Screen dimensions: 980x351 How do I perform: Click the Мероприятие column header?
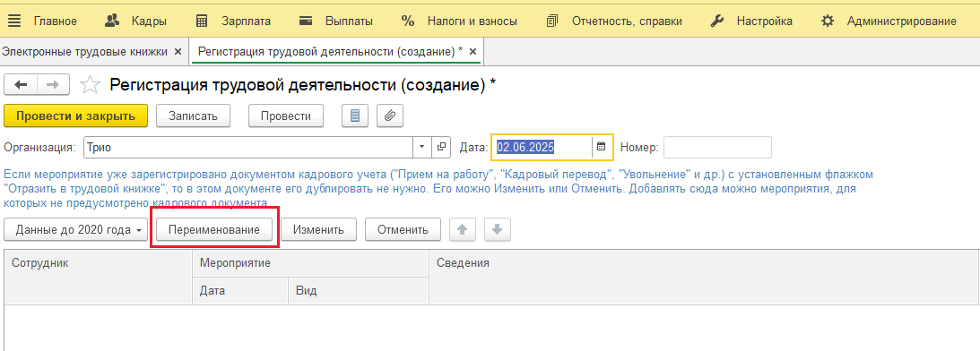click(310, 263)
